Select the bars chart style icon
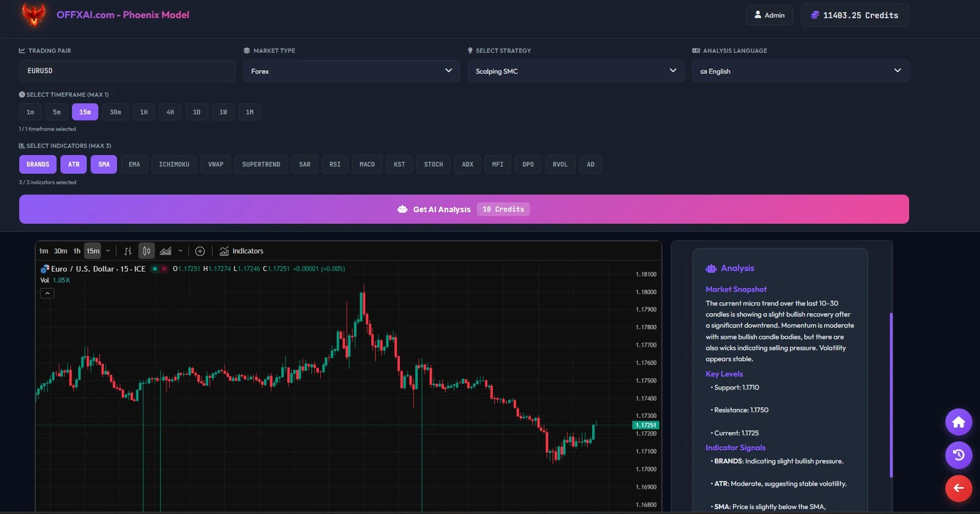 click(128, 251)
